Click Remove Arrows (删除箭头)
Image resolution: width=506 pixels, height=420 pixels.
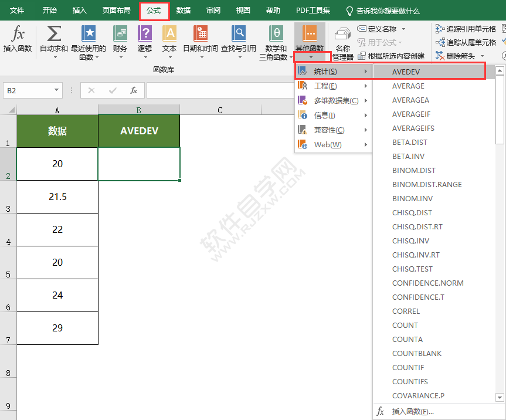(456, 56)
